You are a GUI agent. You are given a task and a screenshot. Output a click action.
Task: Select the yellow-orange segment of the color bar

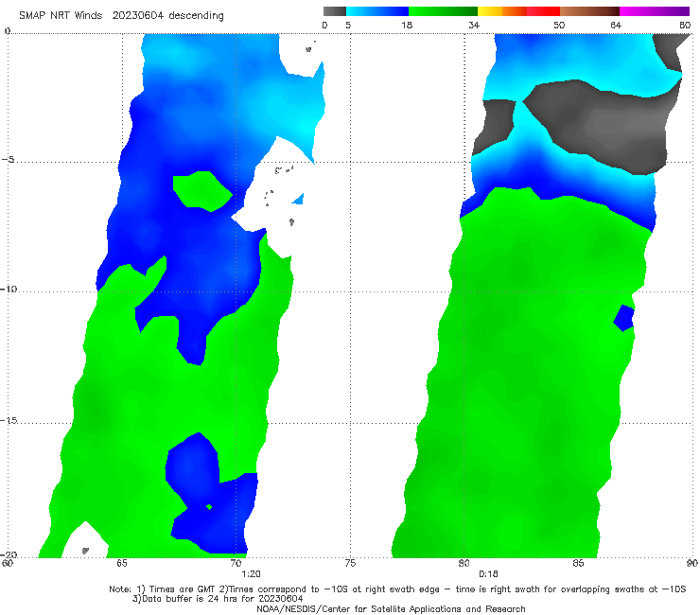click(502, 11)
